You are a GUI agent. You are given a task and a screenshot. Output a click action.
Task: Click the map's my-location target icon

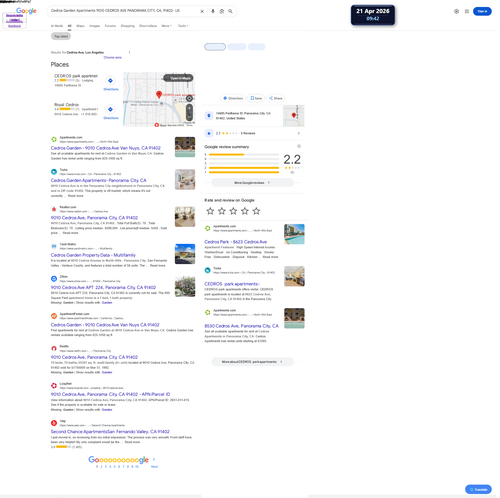tap(189, 98)
